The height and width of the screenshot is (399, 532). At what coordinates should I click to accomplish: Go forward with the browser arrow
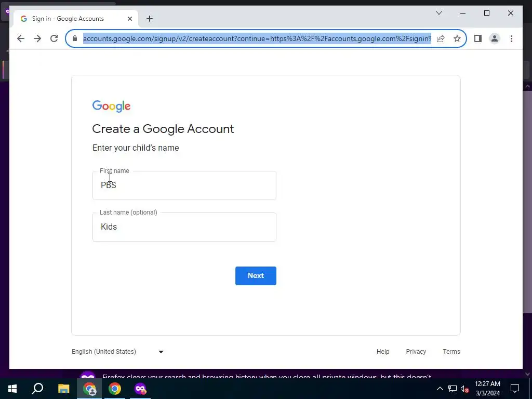37,38
